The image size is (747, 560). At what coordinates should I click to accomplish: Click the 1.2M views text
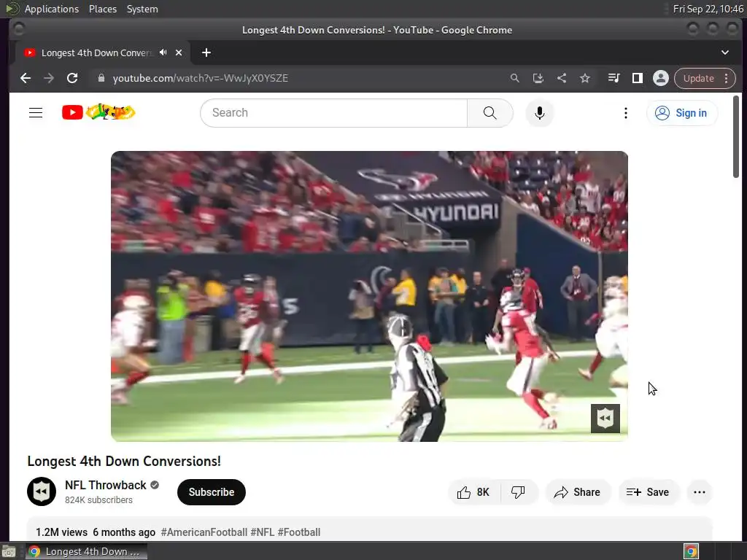[x=61, y=532]
